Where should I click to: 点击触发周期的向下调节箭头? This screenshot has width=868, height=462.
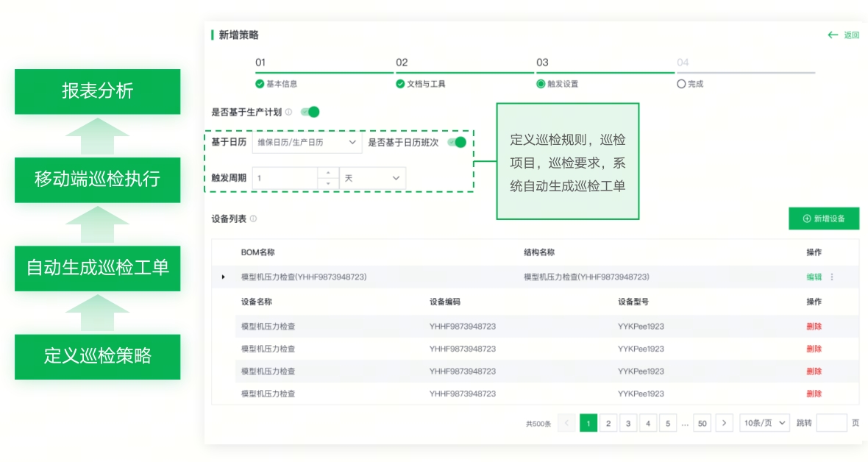[328, 183]
